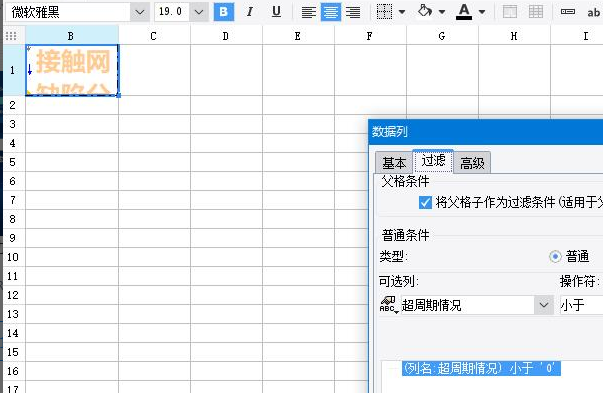Select column F header
603x393 pixels.
pos(370,36)
